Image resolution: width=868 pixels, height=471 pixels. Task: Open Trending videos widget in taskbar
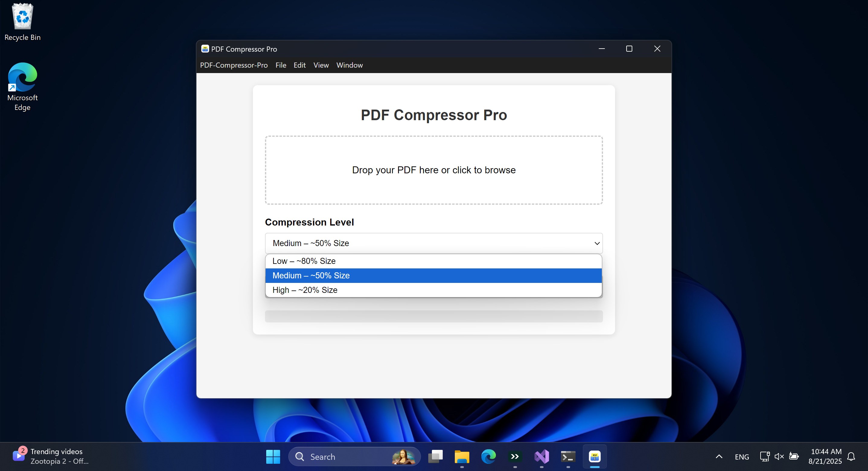[50, 456]
